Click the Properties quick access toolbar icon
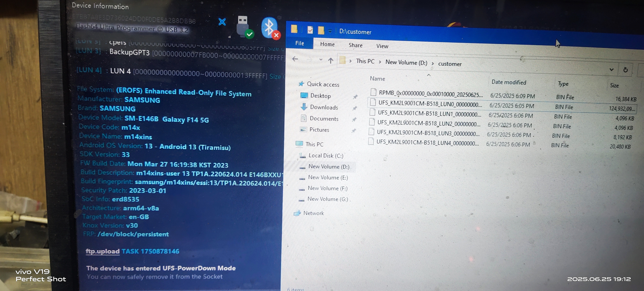Screen dimensions: 644x291 pos(310,30)
